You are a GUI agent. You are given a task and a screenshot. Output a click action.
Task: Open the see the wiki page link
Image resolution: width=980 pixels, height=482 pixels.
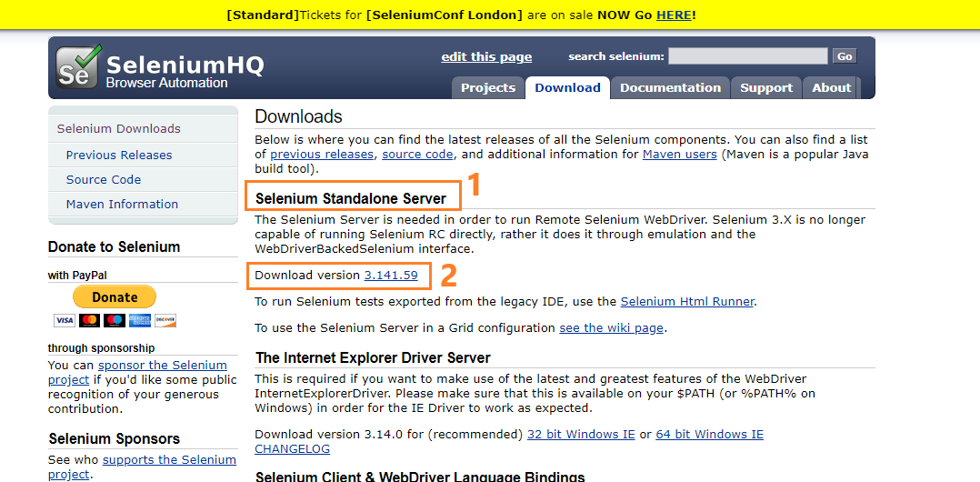pyautogui.click(x=611, y=327)
